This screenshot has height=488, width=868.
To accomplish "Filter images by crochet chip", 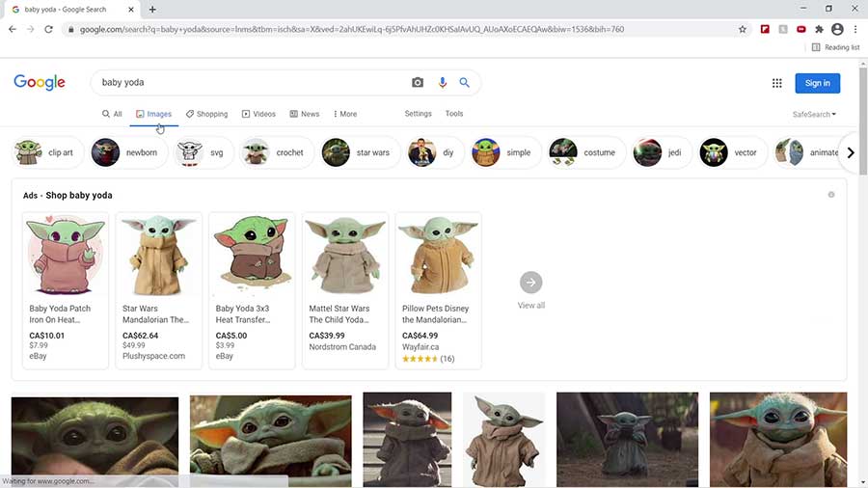I will tap(277, 152).
